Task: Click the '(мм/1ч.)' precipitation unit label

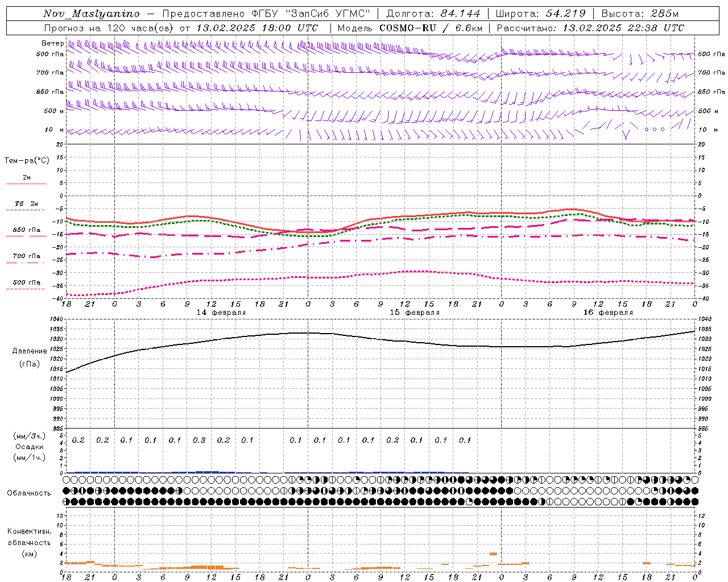Action: pyautogui.click(x=30, y=458)
